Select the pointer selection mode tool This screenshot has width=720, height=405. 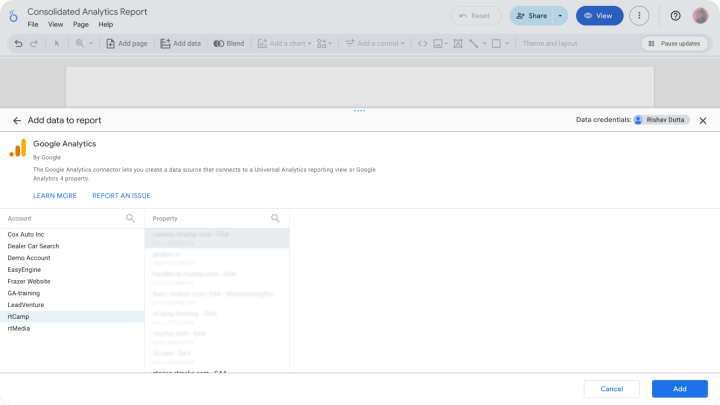(x=57, y=44)
